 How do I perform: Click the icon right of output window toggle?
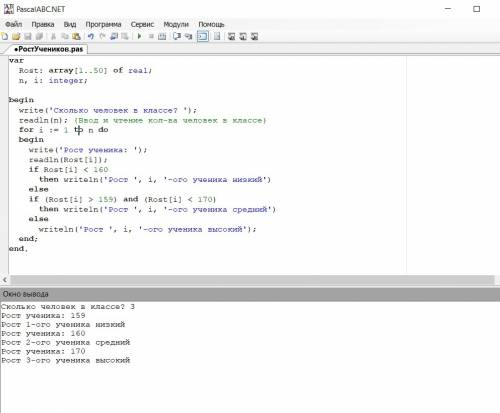(217, 36)
